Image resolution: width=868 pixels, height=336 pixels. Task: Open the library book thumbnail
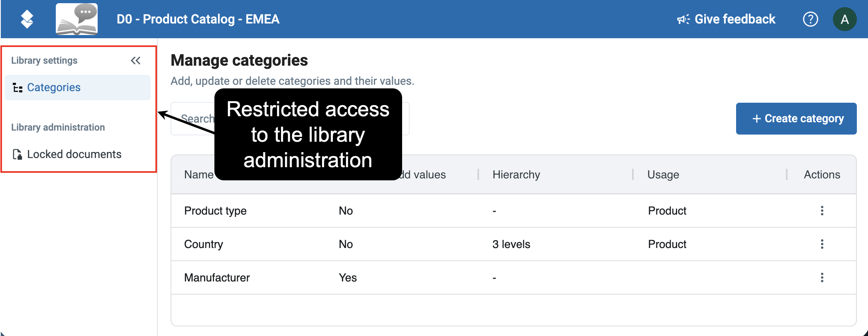[77, 19]
